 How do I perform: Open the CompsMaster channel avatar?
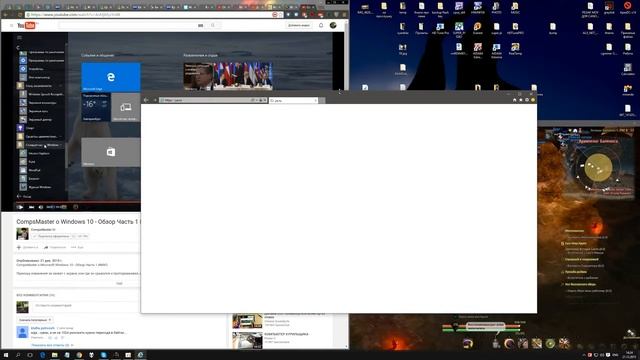[22, 234]
